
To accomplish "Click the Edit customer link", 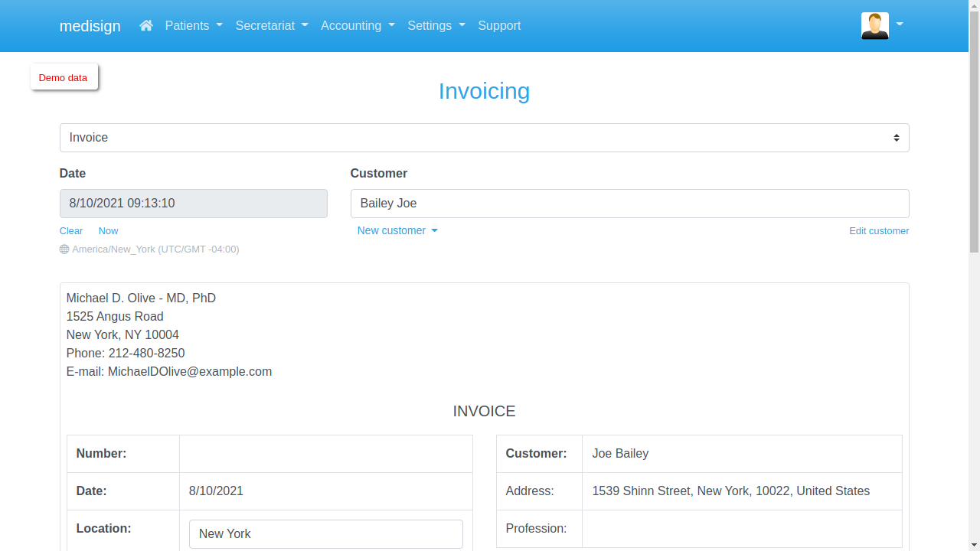I will pyautogui.click(x=879, y=230).
